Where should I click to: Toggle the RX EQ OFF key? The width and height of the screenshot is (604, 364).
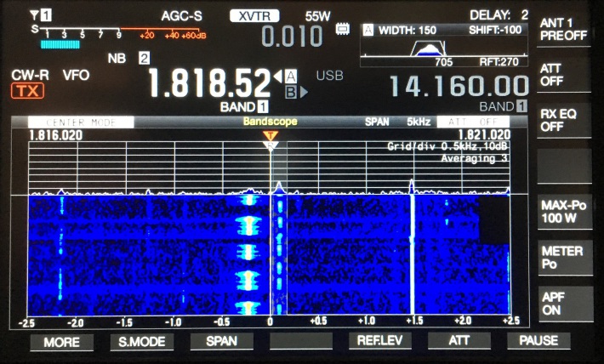pyautogui.click(x=563, y=120)
